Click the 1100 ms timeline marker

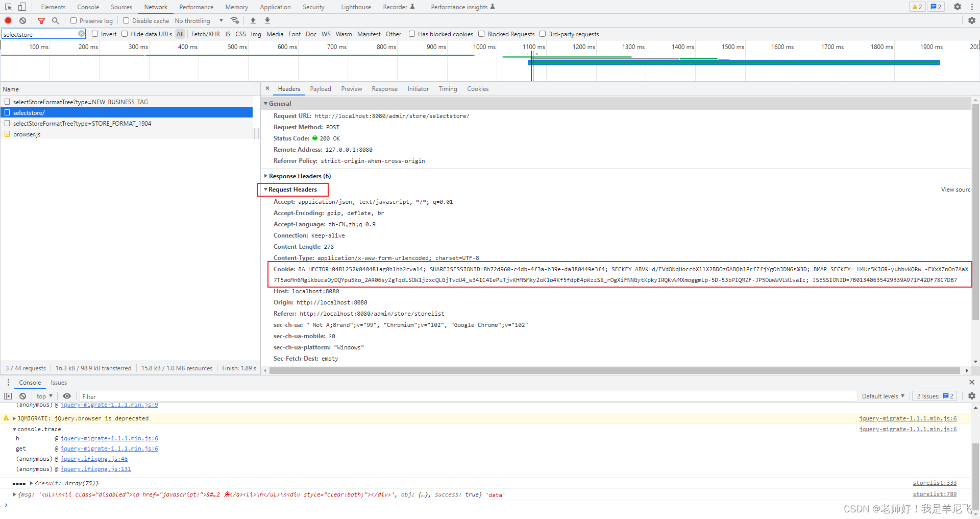[533, 47]
